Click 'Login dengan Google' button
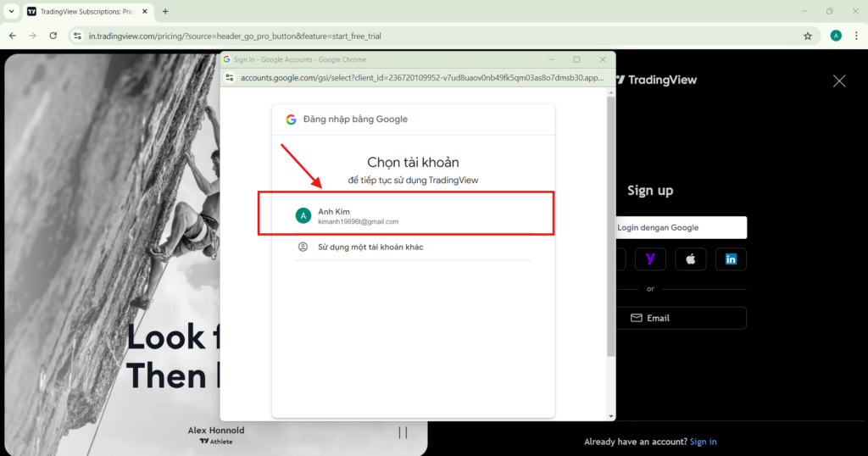 681,227
